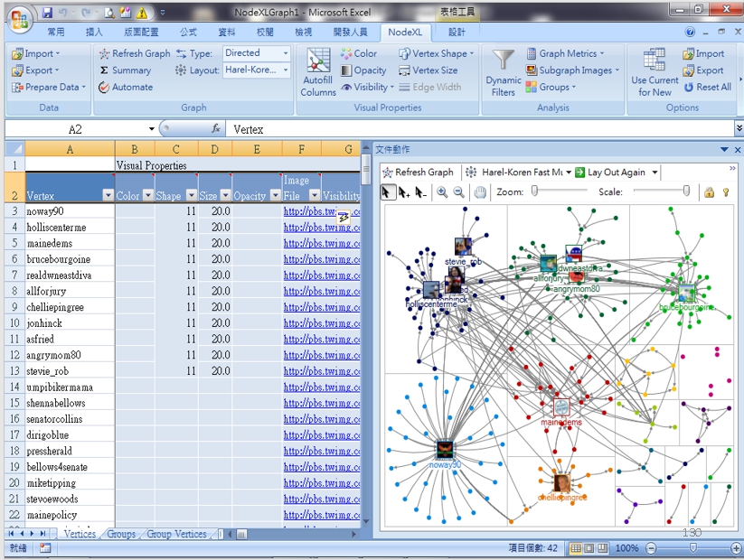The width and height of the screenshot is (744, 560).
Task: Click the zoom in magnifier
Action: (442, 192)
